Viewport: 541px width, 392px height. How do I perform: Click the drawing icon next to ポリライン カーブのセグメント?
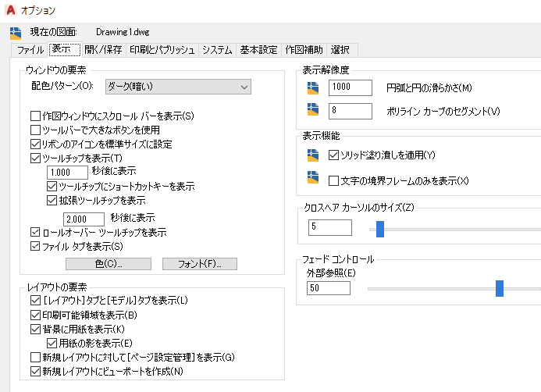[x=313, y=109]
